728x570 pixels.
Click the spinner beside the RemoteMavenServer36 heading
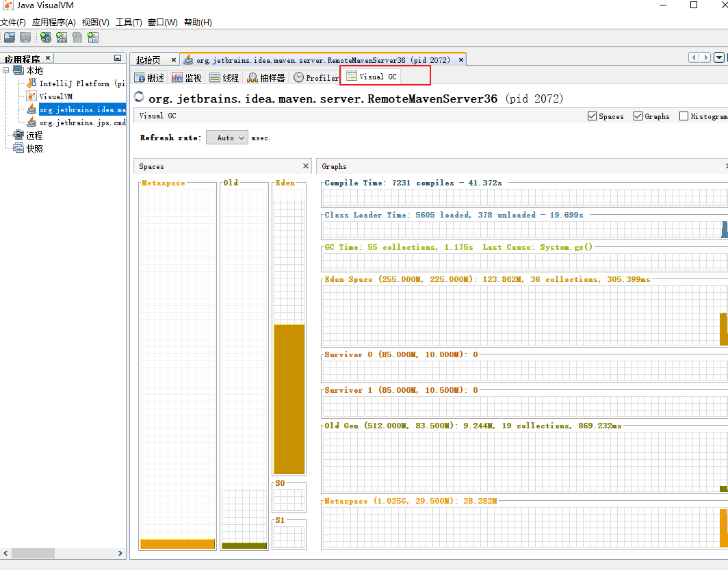click(x=139, y=96)
